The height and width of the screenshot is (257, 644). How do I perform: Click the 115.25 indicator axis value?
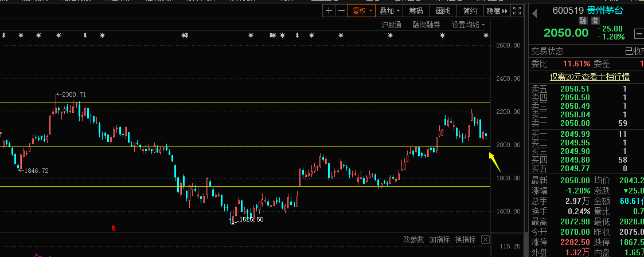coord(510,246)
